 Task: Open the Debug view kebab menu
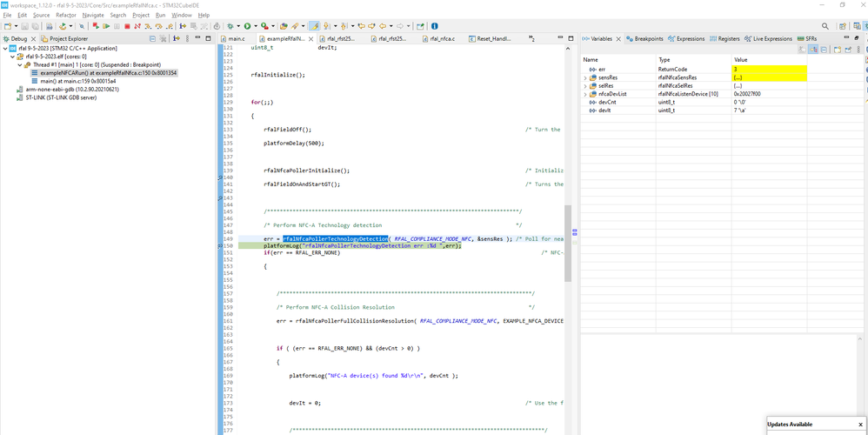(x=187, y=39)
